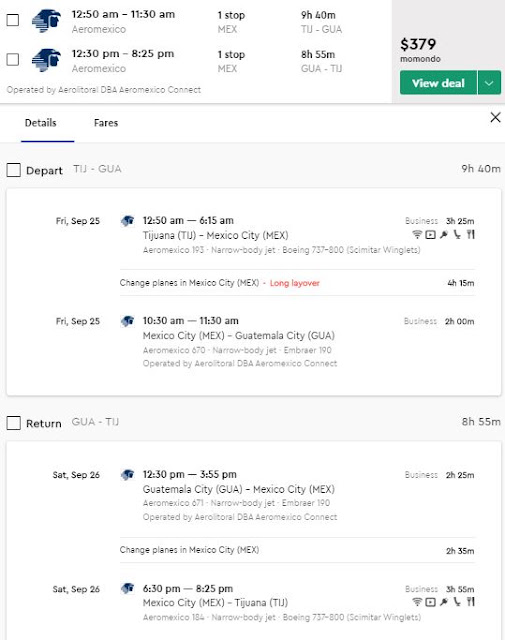Click the meal icon on Aeromexico 184 flight
Screen dimensions: 505x640
[x=471, y=602]
